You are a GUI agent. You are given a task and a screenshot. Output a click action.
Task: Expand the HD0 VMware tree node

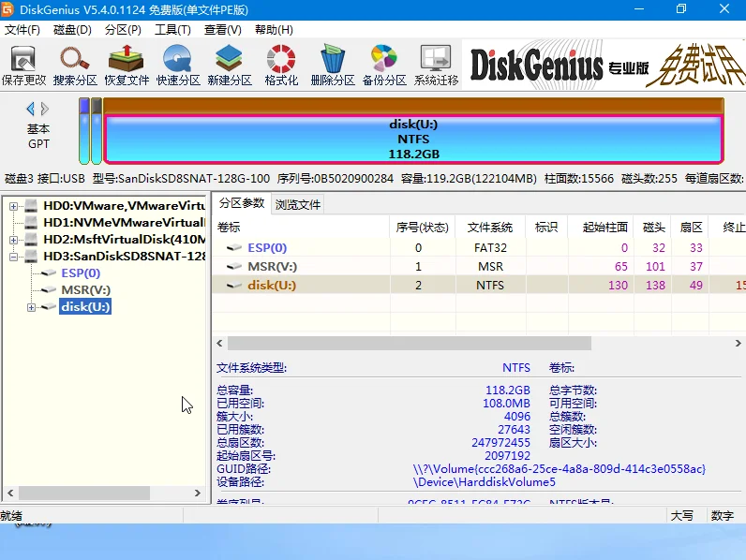tap(13, 206)
